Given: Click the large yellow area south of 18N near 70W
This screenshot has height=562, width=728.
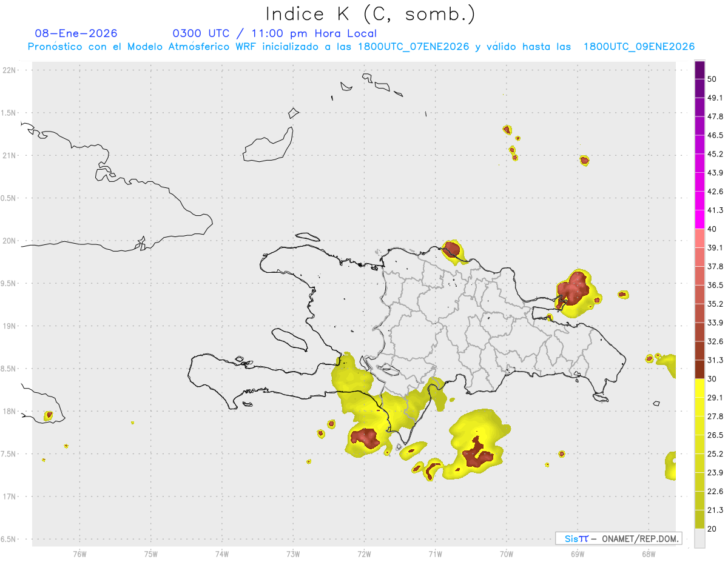Looking at the screenshot, I should point(476,444).
